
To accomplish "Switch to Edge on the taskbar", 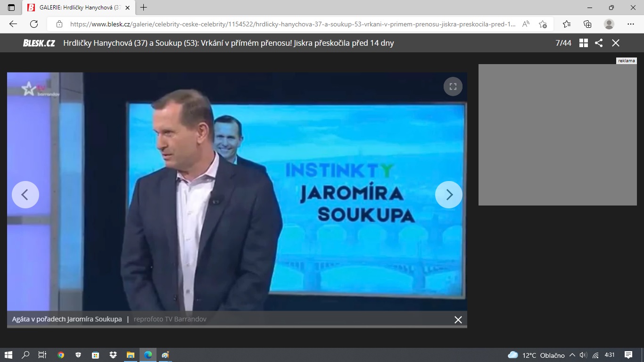I will tap(148, 355).
